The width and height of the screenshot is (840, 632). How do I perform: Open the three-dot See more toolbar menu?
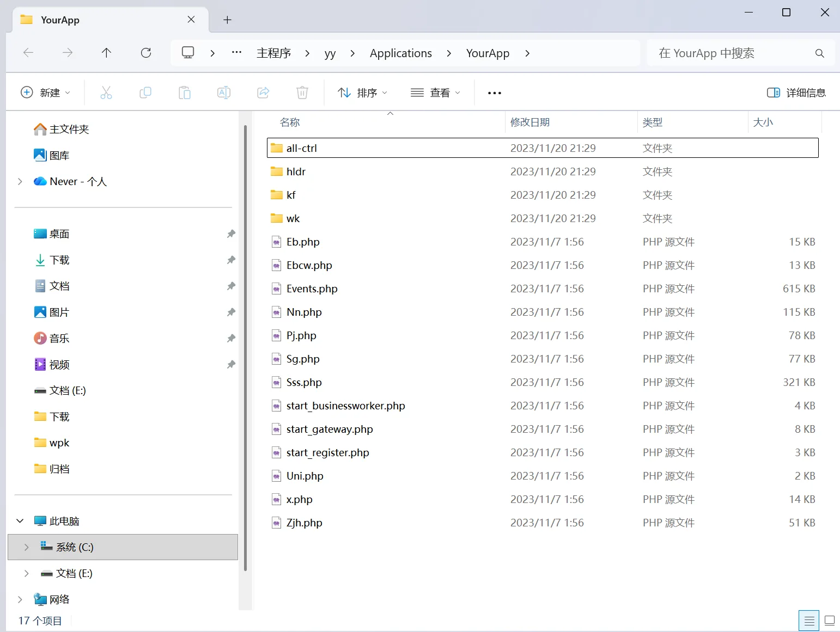coord(495,93)
